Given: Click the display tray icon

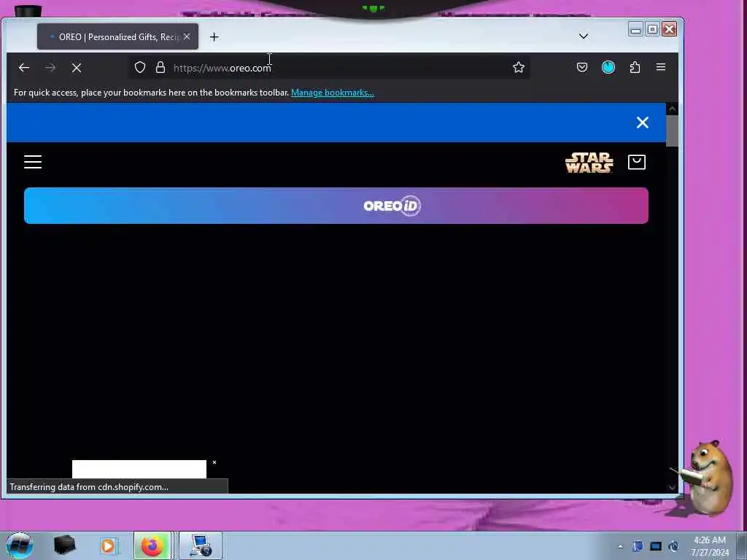Looking at the screenshot, I should click(656, 546).
